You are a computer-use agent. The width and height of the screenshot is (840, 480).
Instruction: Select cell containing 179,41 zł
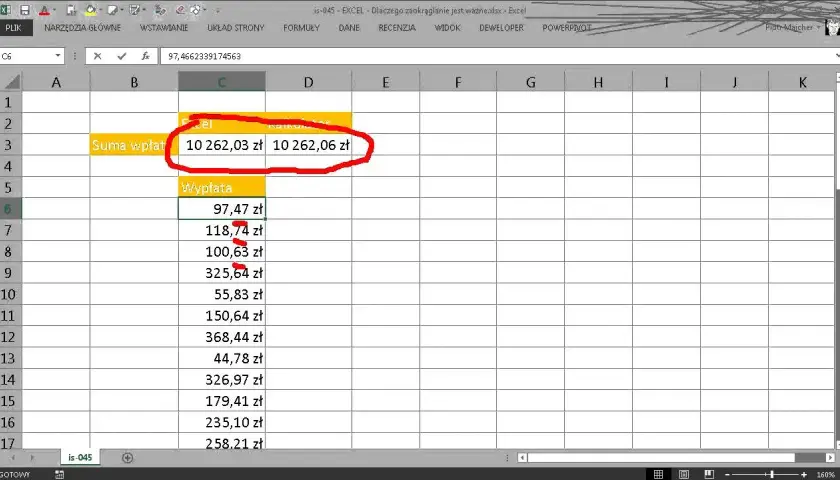click(222, 401)
